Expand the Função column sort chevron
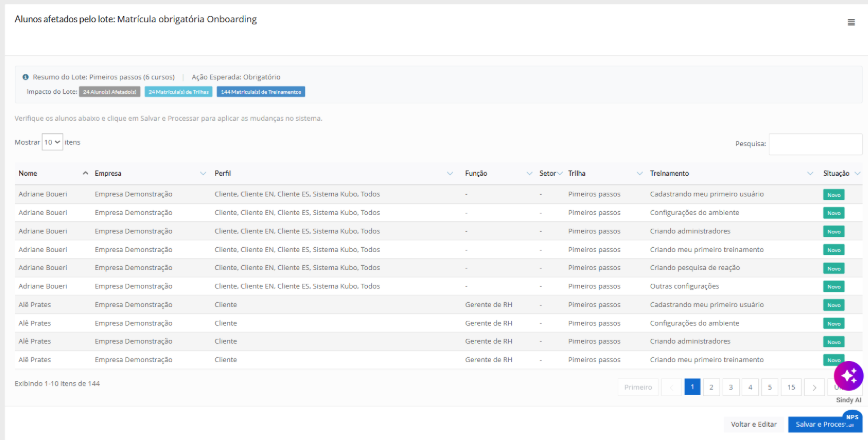Viewport: 868px width, 440px height. coord(529,173)
